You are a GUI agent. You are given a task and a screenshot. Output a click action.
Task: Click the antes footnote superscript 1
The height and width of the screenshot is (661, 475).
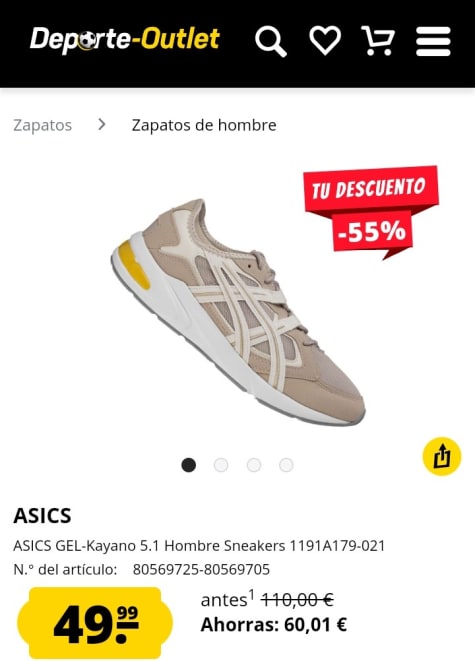(251, 594)
